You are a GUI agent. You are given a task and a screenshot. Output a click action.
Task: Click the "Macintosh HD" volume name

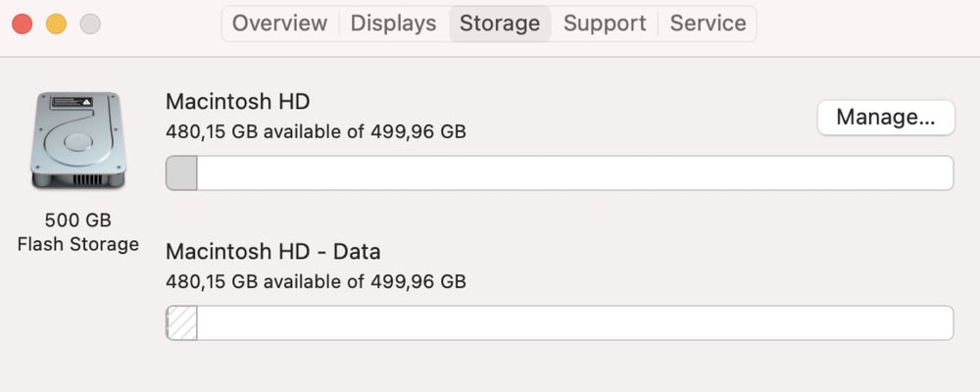click(x=238, y=102)
